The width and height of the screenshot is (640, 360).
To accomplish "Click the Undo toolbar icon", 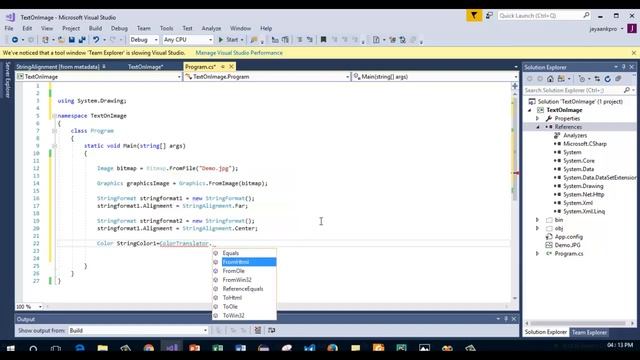I will [x=96, y=40].
